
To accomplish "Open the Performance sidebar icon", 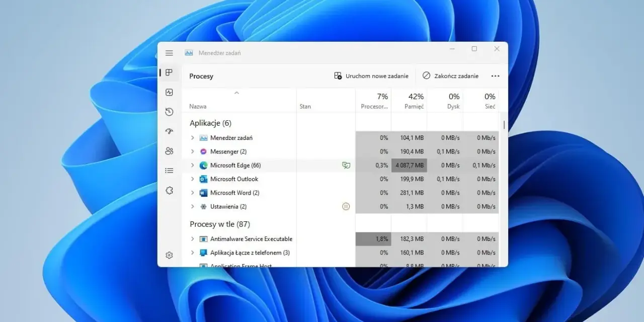I will tap(169, 92).
